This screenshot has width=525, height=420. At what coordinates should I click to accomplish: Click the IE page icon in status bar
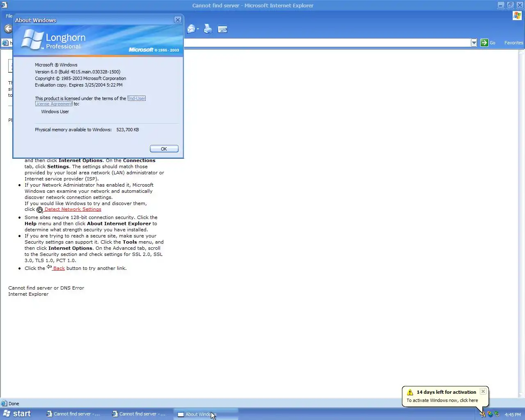[x=4, y=403]
